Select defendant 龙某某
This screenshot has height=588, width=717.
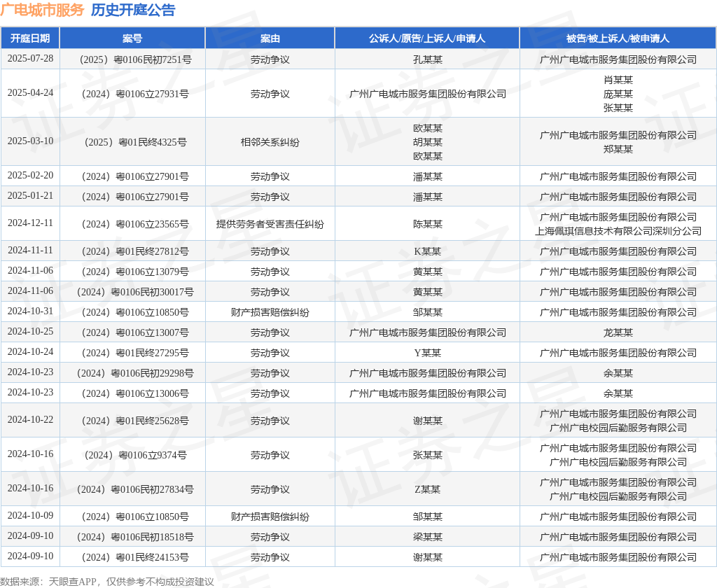(x=618, y=332)
